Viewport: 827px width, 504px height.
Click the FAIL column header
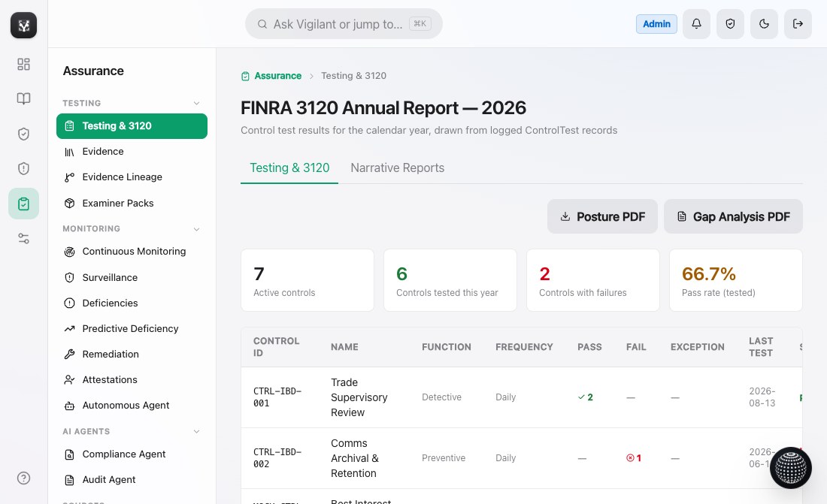click(636, 347)
